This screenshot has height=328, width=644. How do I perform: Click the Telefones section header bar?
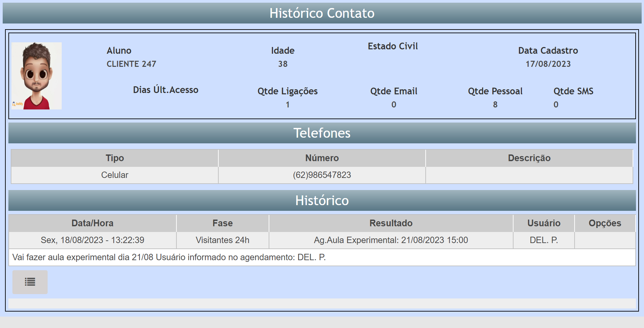click(x=322, y=133)
